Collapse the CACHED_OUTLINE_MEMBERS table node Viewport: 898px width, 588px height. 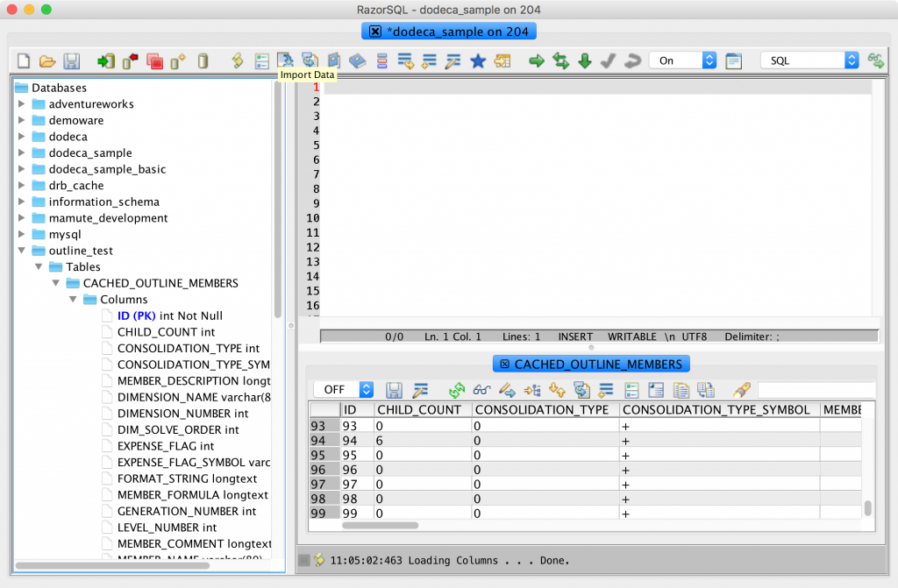[56, 283]
